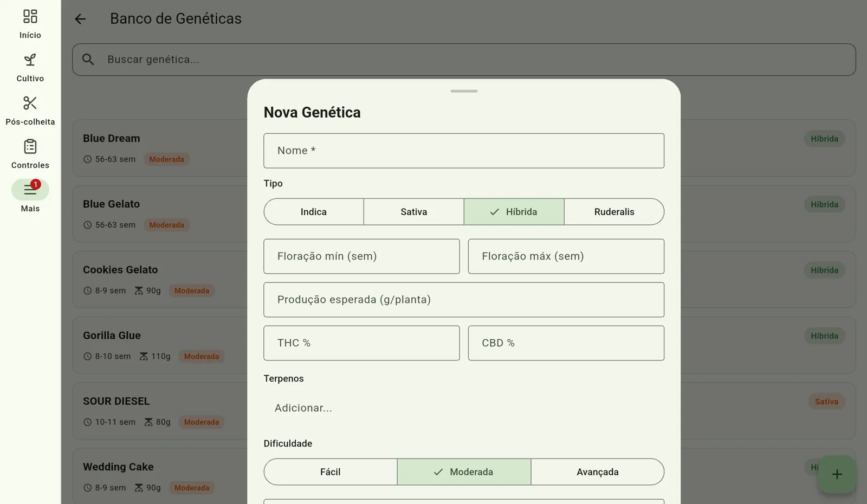The height and width of the screenshot is (504, 867).
Task: Click 110g yield on Gorilla Glue
Action: pos(161,357)
